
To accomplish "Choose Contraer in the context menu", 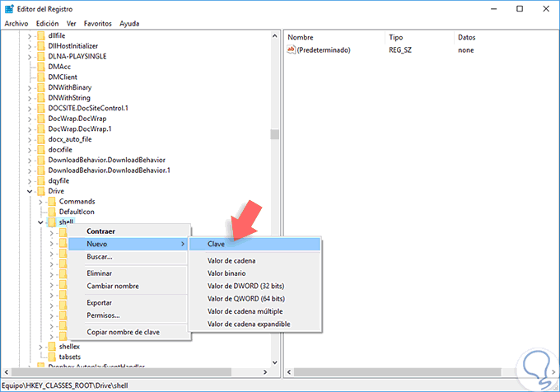I will click(x=128, y=231).
